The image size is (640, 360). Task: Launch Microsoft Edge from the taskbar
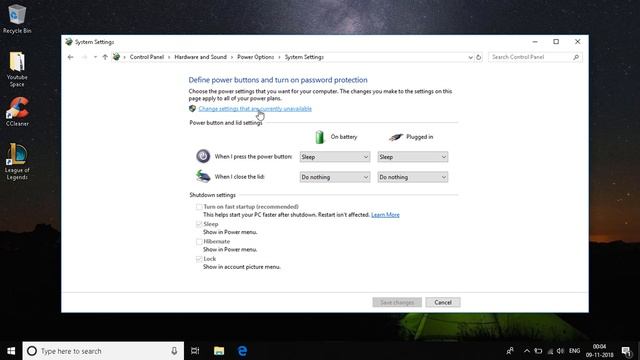pyautogui.click(x=242, y=351)
